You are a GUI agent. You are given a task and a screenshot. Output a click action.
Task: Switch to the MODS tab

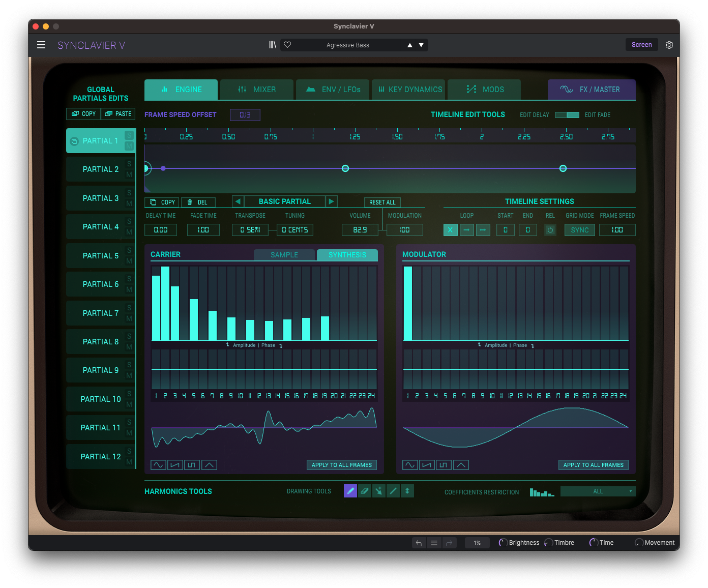[x=484, y=90]
